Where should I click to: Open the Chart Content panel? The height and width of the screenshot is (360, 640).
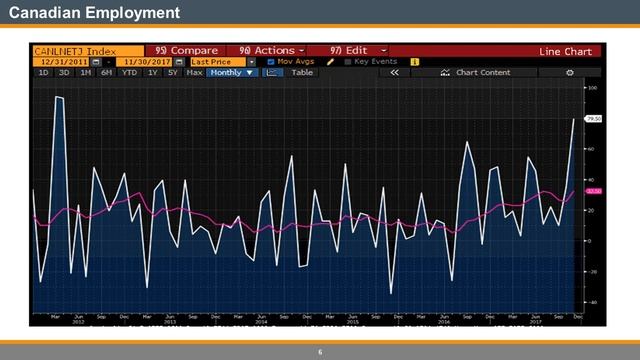click(475, 73)
